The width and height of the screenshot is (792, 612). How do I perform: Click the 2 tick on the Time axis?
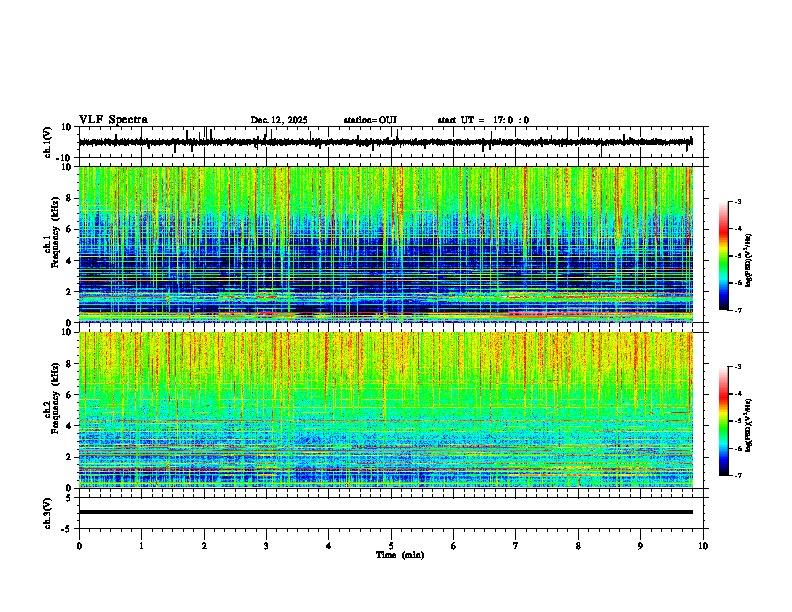tap(204, 546)
